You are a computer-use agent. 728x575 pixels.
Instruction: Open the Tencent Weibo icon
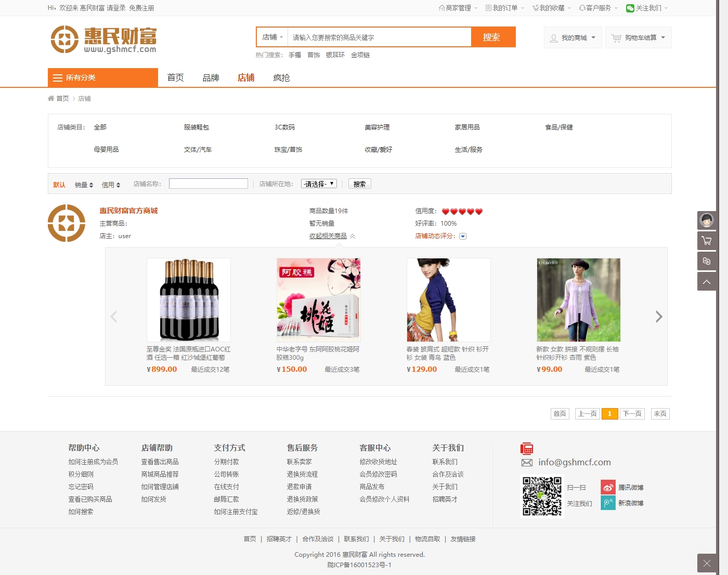point(608,487)
